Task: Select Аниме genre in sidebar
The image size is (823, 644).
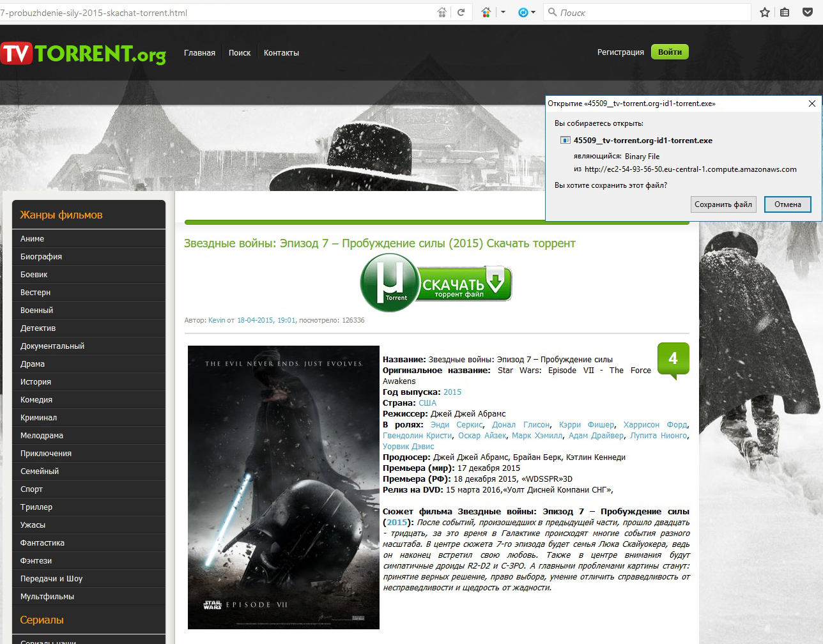Action: pyautogui.click(x=89, y=238)
